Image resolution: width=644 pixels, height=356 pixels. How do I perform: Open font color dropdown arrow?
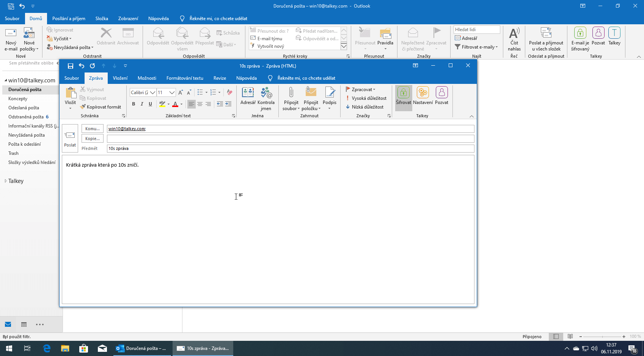coord(181,104)
